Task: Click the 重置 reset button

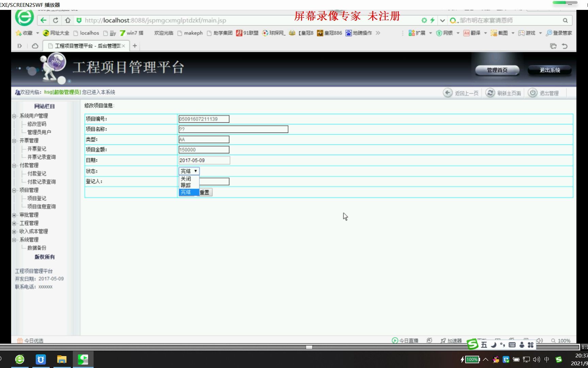Action: pos(205,192)
